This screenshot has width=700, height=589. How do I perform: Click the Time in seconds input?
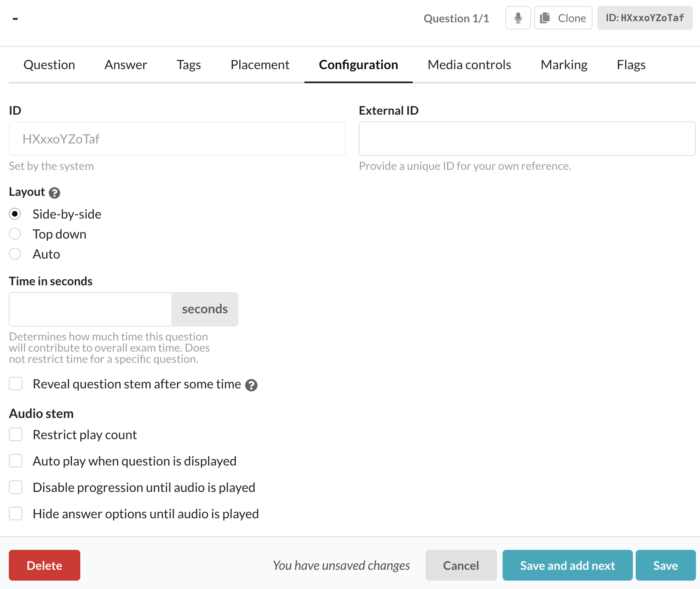[90, 309]
